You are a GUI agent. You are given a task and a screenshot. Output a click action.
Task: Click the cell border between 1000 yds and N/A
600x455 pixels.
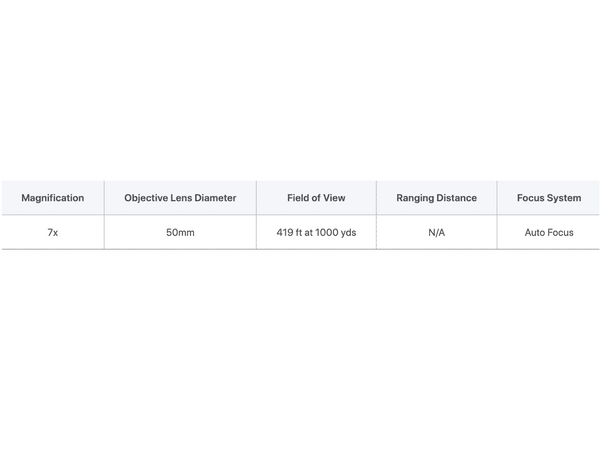pos(376,232)
